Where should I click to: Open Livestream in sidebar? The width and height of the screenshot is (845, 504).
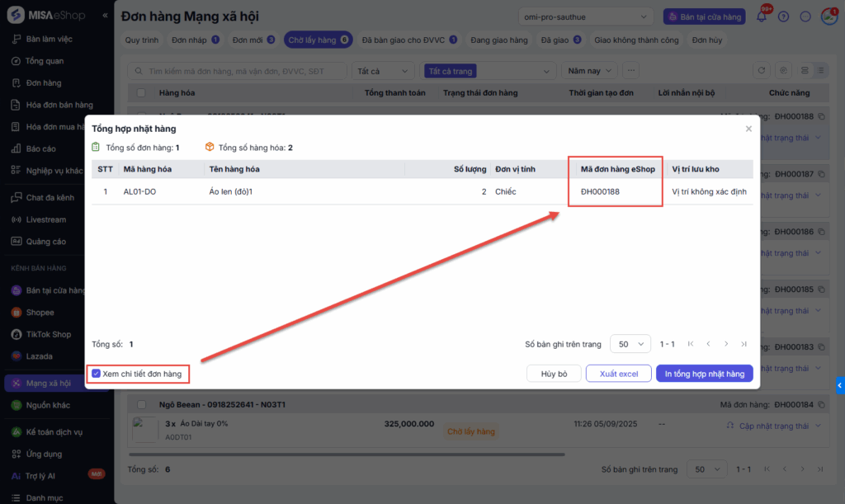tap(46, 219)
